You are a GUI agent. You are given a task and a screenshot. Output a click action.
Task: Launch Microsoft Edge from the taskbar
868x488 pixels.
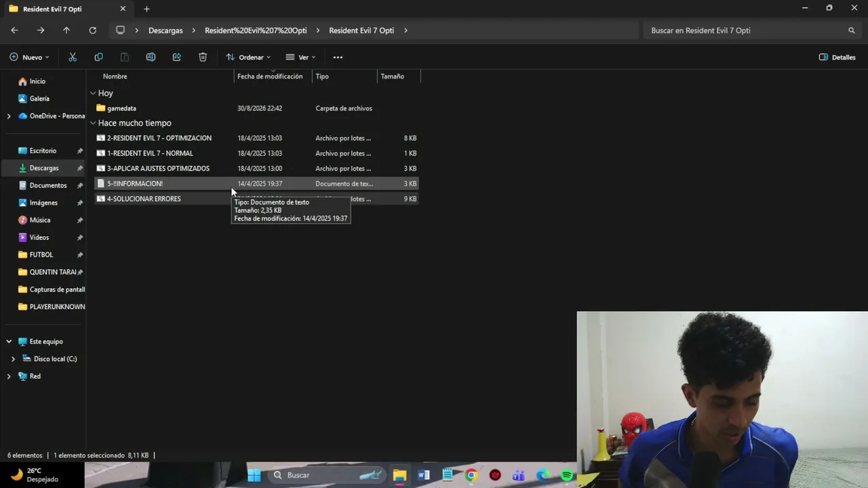point(543,475)
